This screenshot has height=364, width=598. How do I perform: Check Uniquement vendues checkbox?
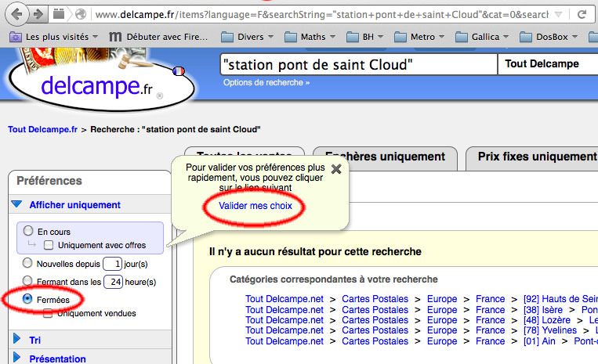[x=48, y=314]
